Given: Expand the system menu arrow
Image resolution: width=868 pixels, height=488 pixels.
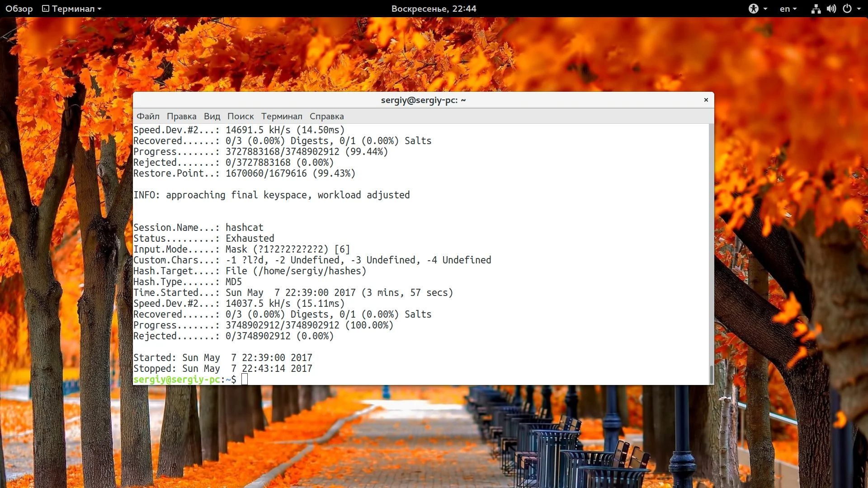Looking at the screenshot, I should coord(859,9).
